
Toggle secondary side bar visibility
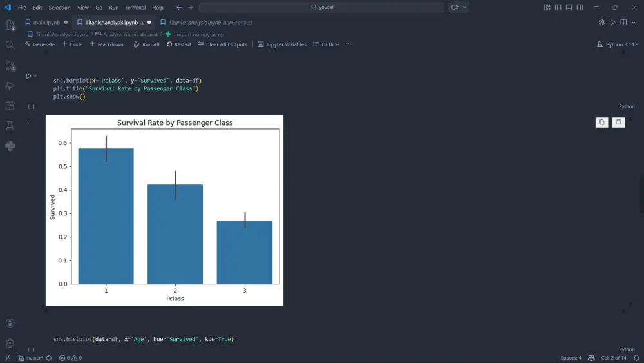580,7
